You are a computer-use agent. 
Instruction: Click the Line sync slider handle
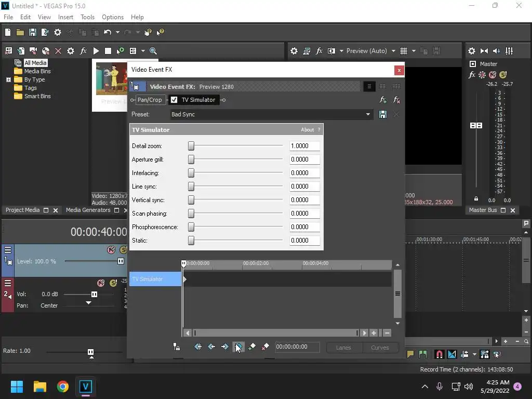[x=191, y=187]
